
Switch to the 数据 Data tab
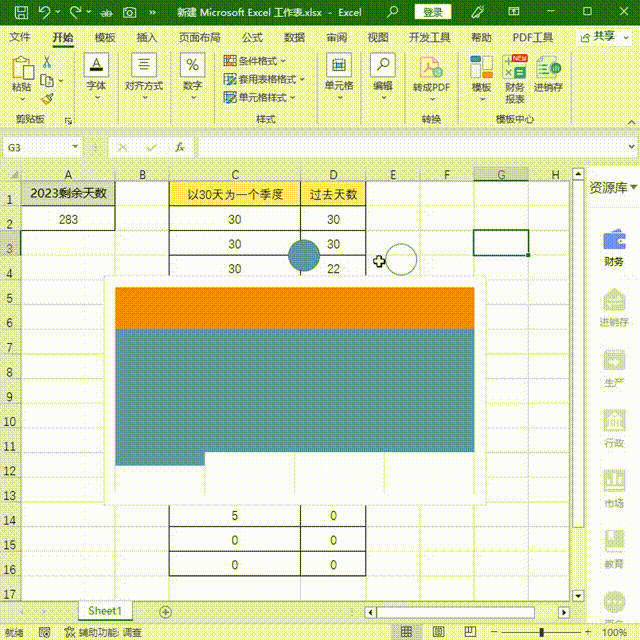[294, 38]
